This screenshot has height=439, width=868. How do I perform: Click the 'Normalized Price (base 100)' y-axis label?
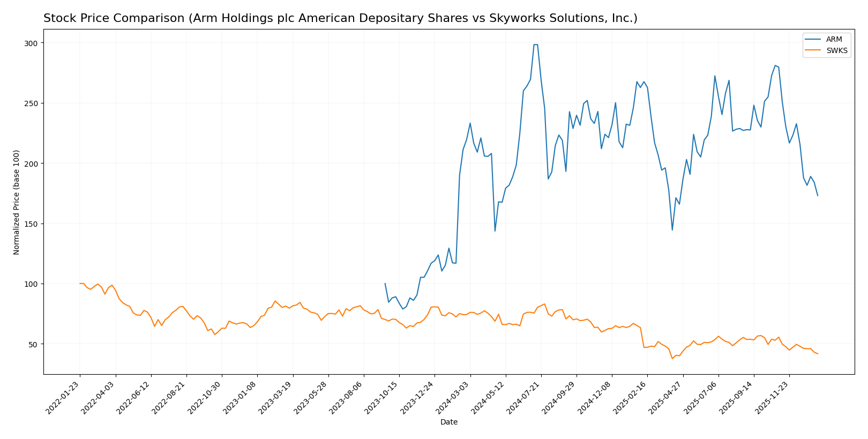pyautogui.click(x=17, y=202)
